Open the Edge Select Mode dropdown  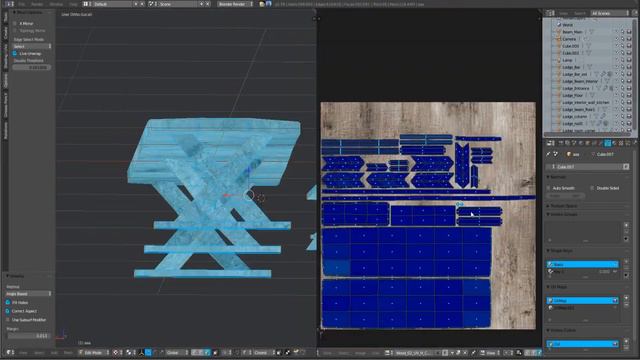[x=32, y=47]
